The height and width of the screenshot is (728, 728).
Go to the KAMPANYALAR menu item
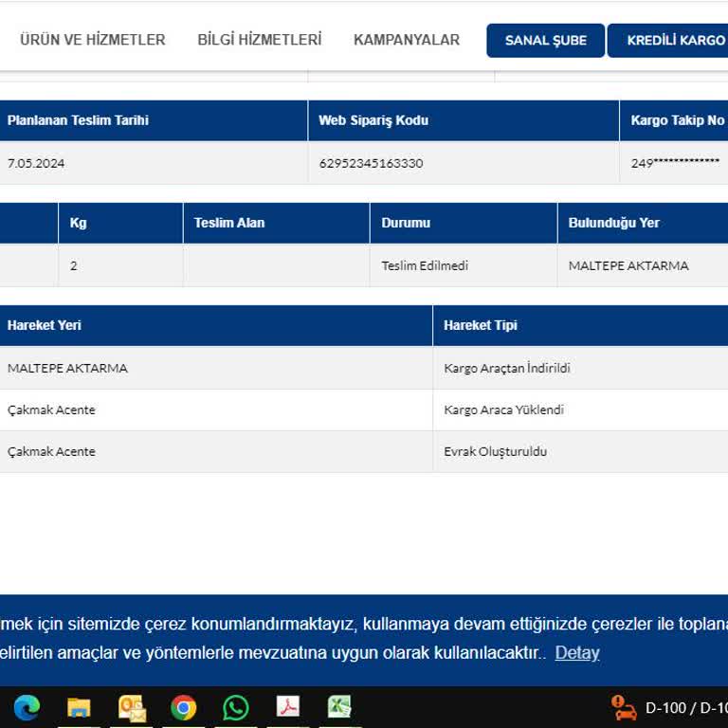pos(407,40)
